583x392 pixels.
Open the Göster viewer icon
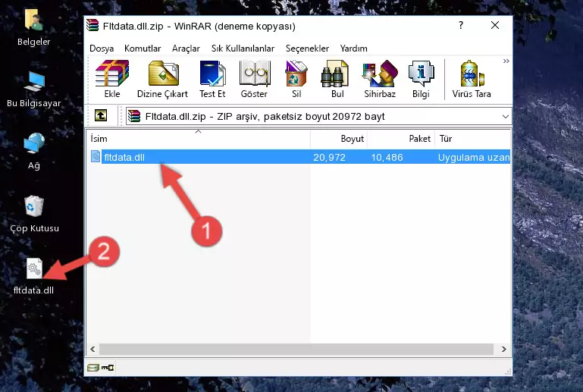[254, 79]
